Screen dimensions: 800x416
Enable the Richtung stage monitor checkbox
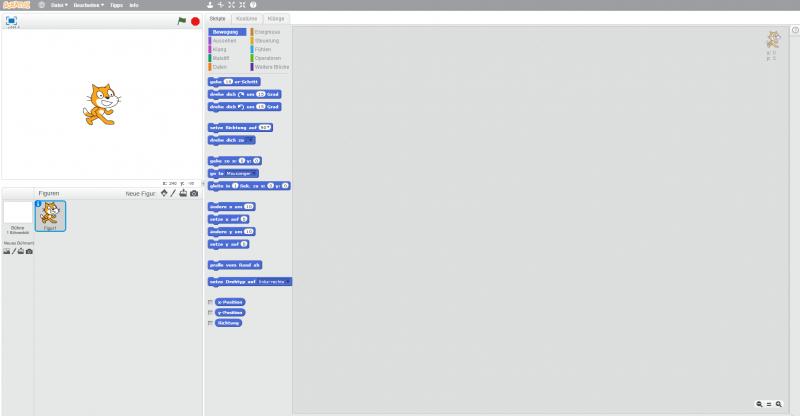(210, 323)
